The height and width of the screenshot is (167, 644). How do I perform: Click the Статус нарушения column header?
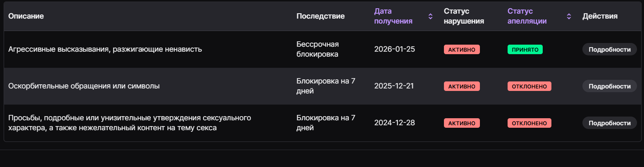[x=464, y=16]
